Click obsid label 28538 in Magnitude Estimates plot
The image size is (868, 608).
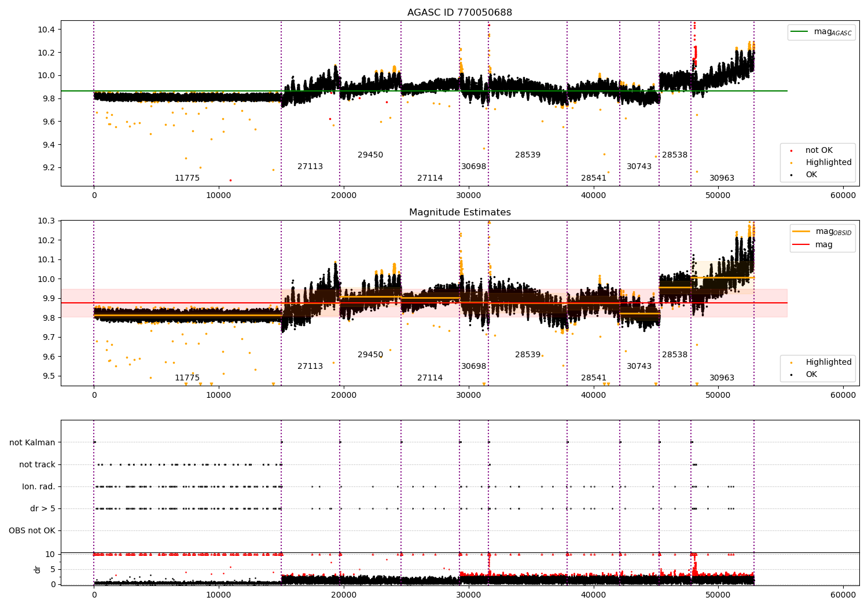[675, 355]
